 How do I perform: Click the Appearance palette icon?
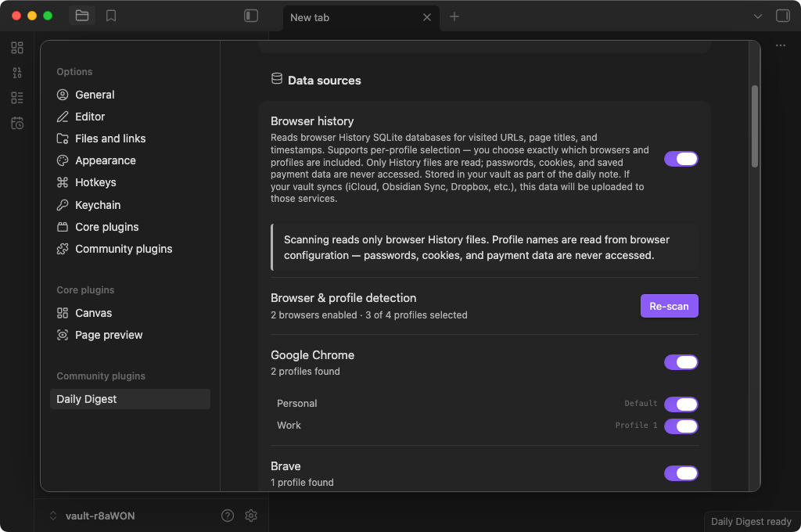point(63,160)
